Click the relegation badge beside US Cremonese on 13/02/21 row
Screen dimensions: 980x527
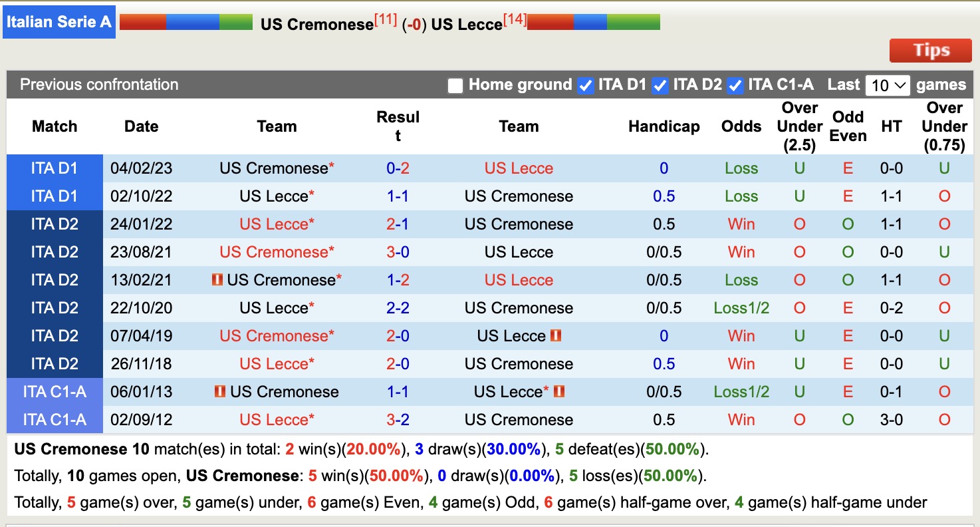tap(217, 279)
